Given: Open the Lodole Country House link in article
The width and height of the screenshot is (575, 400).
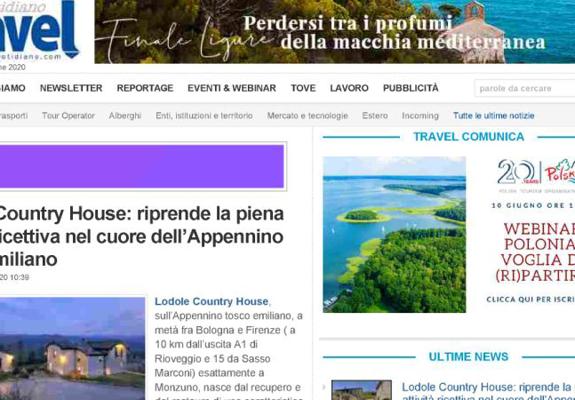Looking at the screenshot, I should [x=211, y=301].
